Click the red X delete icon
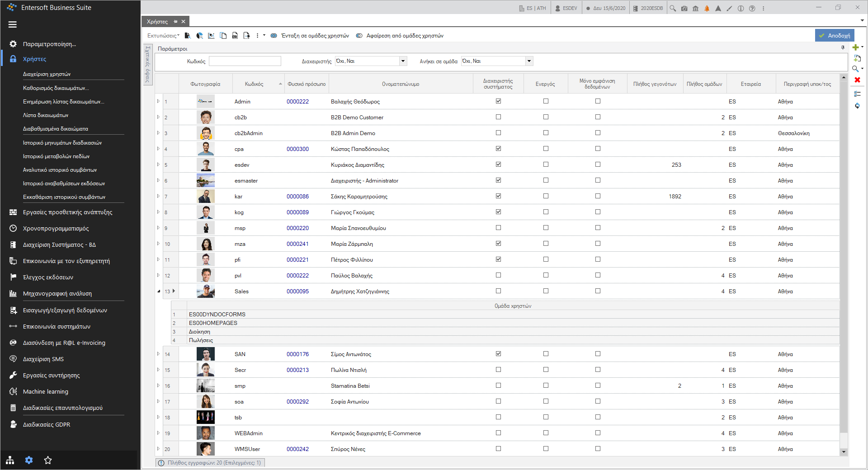The height and width of the screenshot is (470, 868). pyautogui.click(x=857, y=80)
